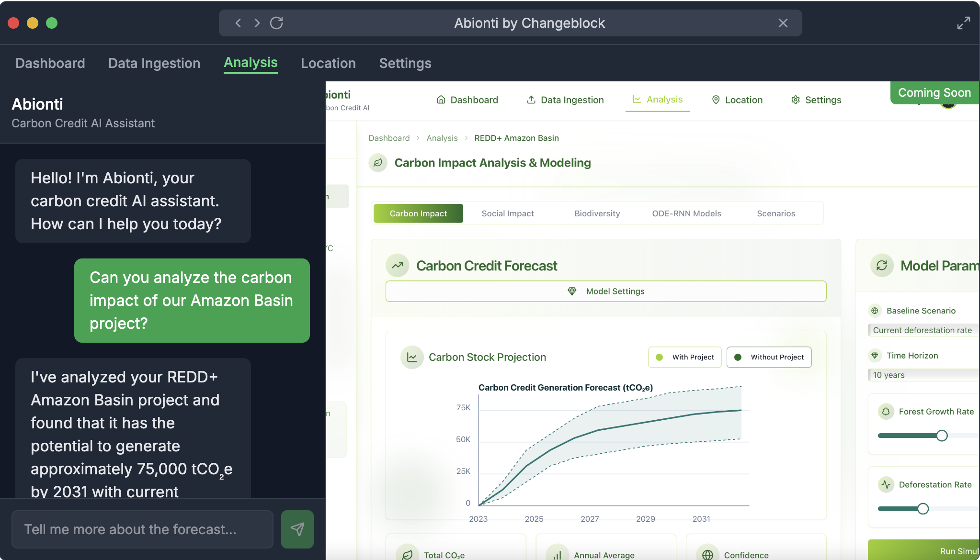Click the leaf icon beside Carbon Impact Analysis

point(378,163)
